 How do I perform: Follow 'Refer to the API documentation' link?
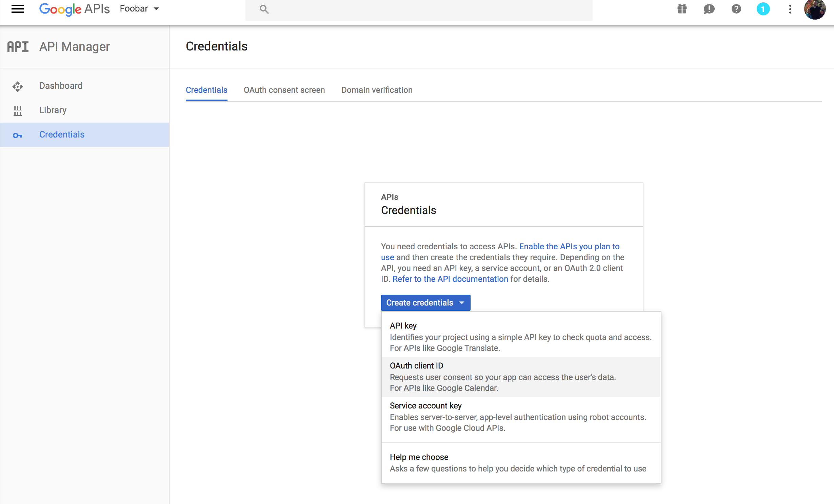[450, 279]
